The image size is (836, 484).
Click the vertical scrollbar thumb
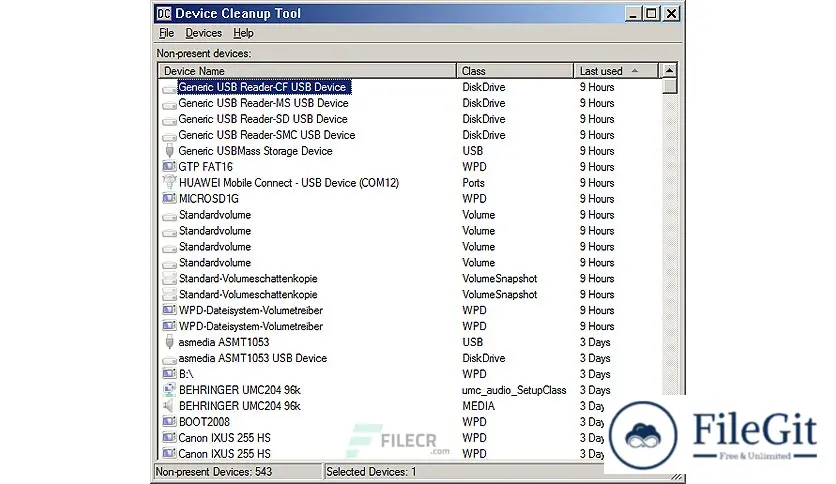point(669,86)
